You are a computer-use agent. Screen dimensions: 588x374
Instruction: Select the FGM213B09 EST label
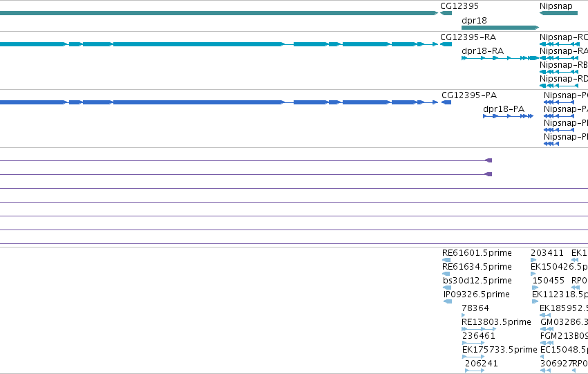564,336
